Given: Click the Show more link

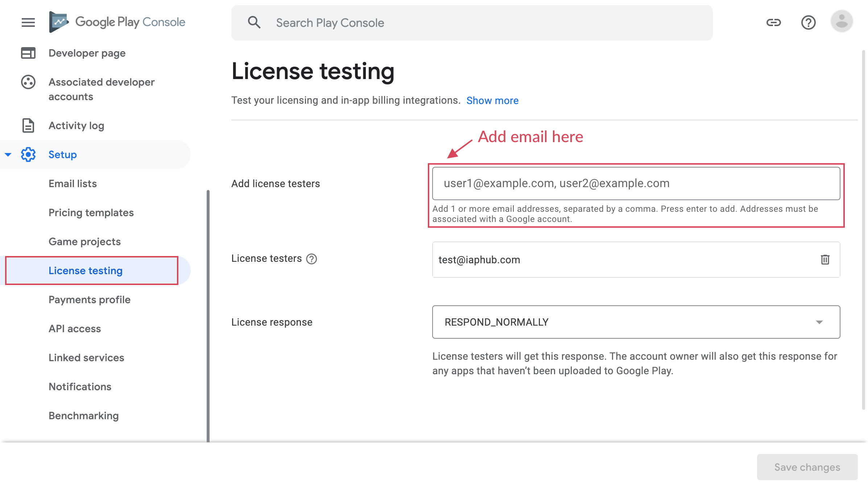Looking at the screenshot, I should (492, 100).
